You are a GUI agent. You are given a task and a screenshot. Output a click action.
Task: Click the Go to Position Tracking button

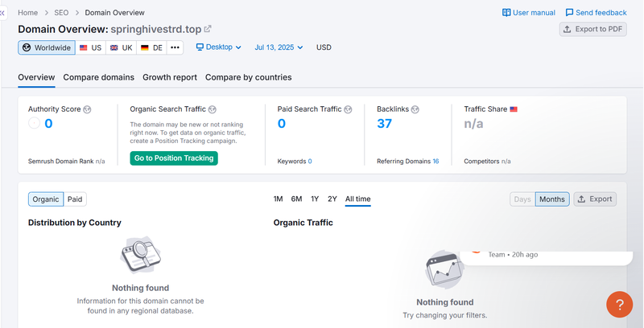coord(174,158)
